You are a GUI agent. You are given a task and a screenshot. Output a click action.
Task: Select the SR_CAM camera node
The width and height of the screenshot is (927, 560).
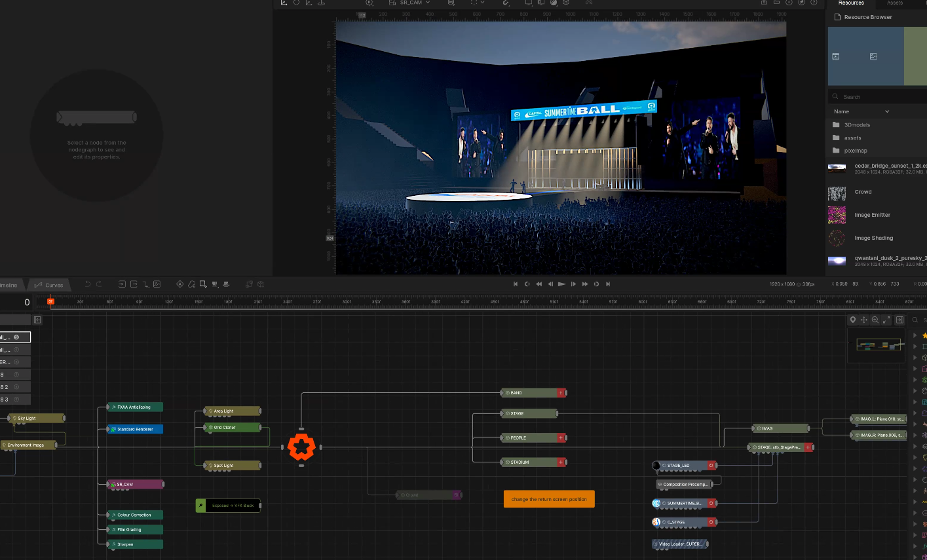[135, 485]
